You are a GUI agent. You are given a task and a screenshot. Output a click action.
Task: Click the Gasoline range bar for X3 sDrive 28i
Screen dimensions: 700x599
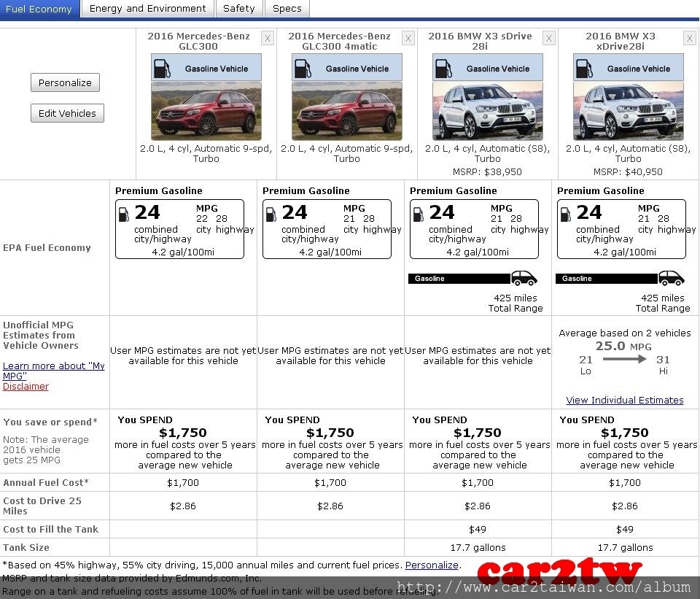(x=459, y=278)
